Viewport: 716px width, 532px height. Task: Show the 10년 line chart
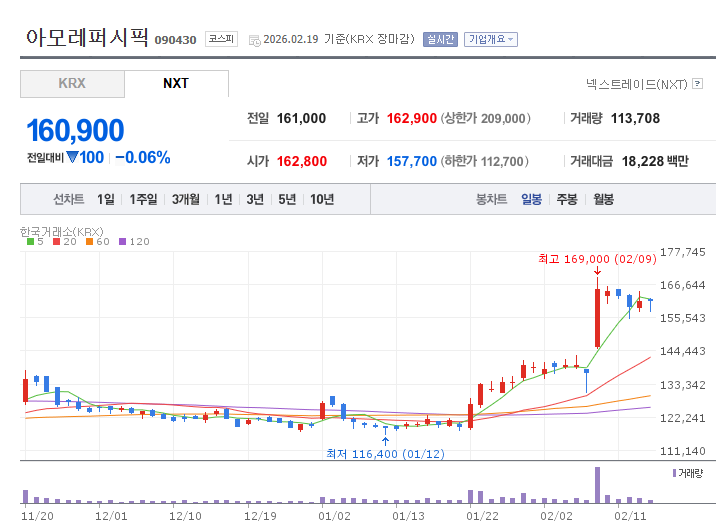(x=322, y=199)
